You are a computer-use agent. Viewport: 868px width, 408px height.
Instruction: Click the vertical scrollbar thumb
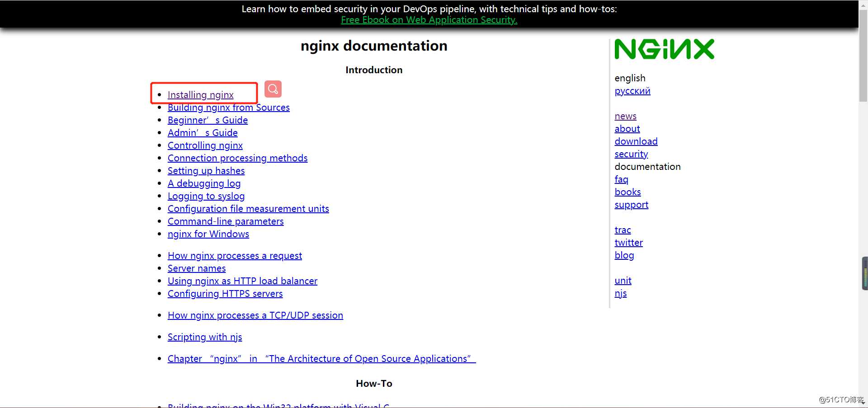pos(863,56)
